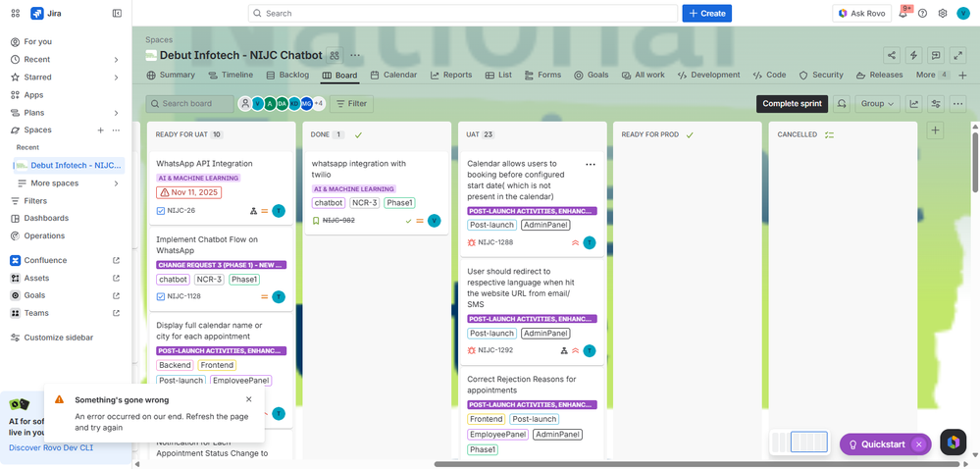
Task: Filter board by DA avatar
Action: pyautogui.click(x=282, y=104)
